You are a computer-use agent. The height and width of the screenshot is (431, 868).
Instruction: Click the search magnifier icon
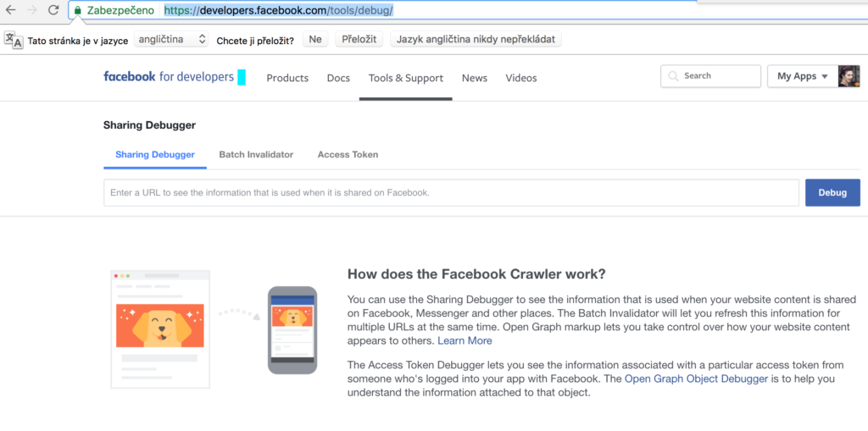click(674, 76)
